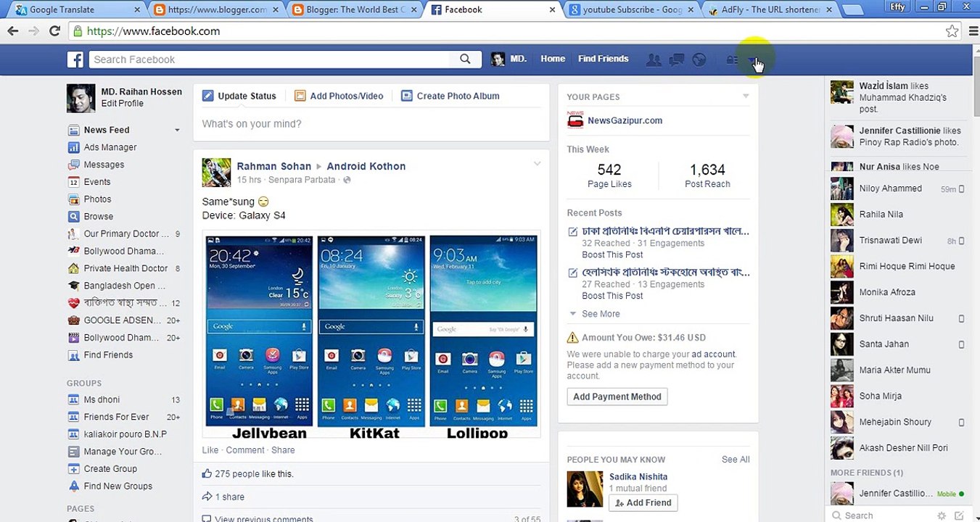Open the Messages icon in top bar

pos(677,59)
